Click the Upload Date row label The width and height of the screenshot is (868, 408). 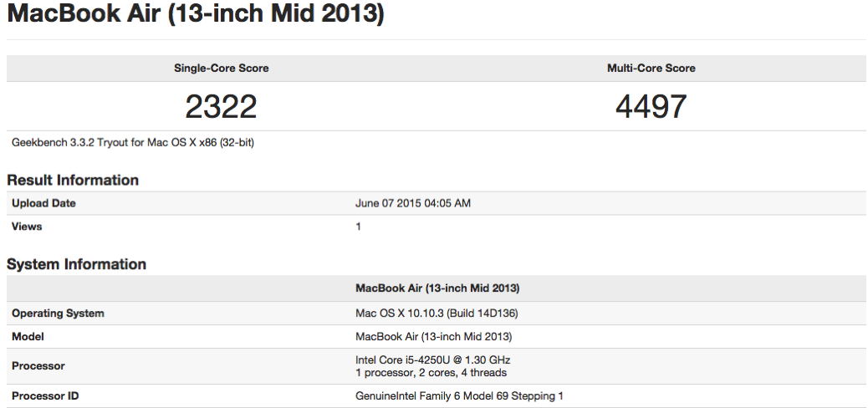tap(43, 203)
